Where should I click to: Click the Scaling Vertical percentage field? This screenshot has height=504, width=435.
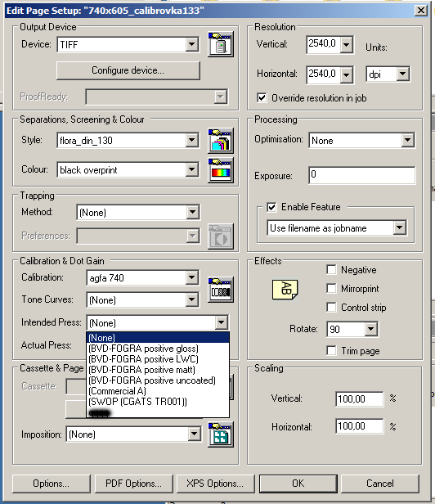click(360, 399)
